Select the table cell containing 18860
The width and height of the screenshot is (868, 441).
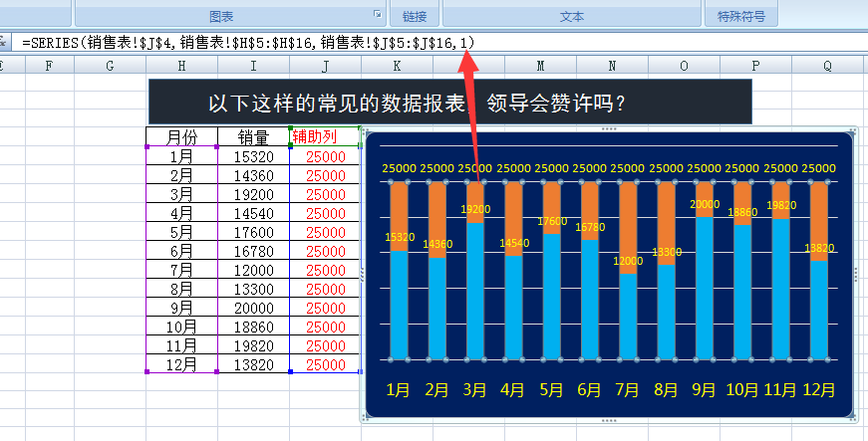click(253, 327)
